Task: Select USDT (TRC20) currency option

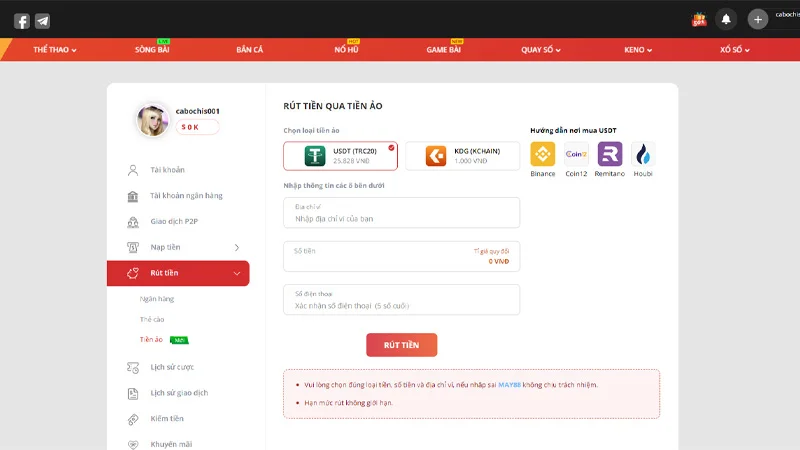Action: click(340, 156)
